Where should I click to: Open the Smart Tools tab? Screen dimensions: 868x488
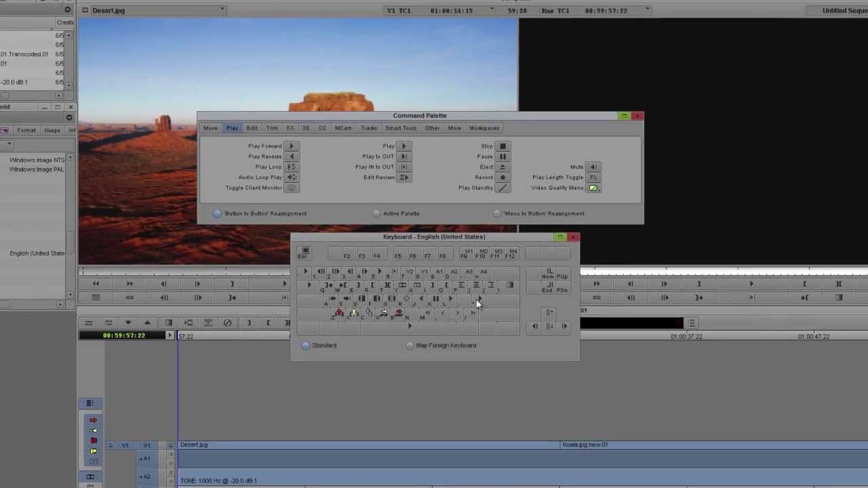pyautogui.click(x=401, y=128)
